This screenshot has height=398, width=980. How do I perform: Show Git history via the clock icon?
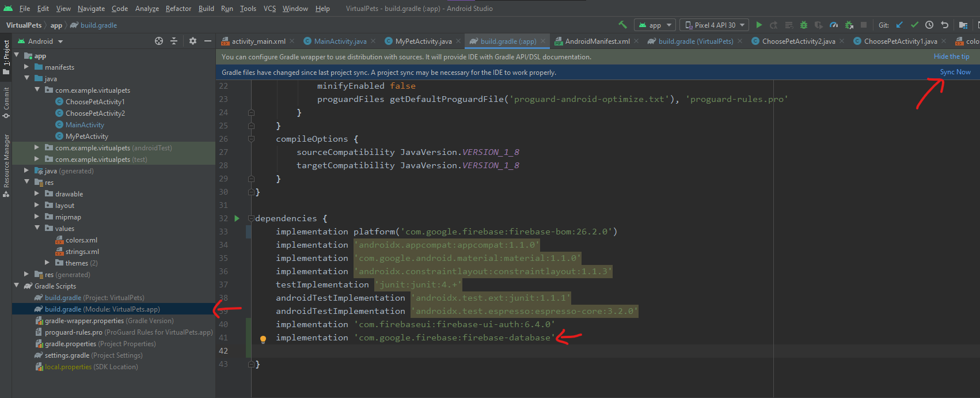929,25
